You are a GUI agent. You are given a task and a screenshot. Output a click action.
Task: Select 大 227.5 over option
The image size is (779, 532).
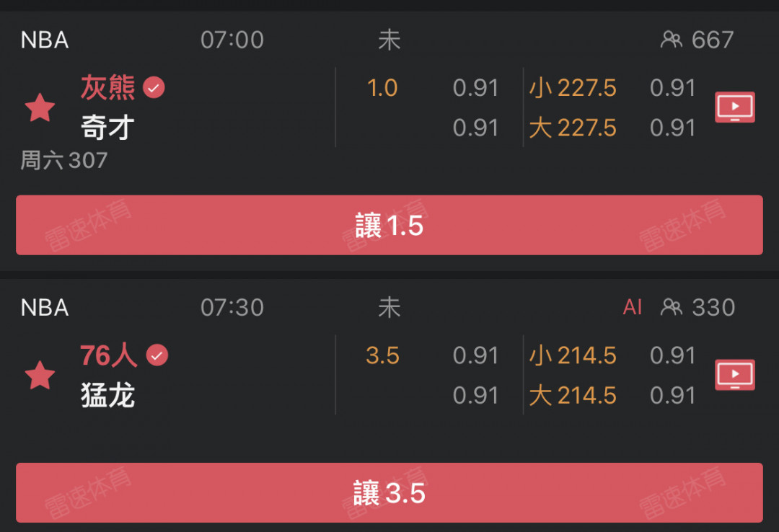click(x=572, y=128)
